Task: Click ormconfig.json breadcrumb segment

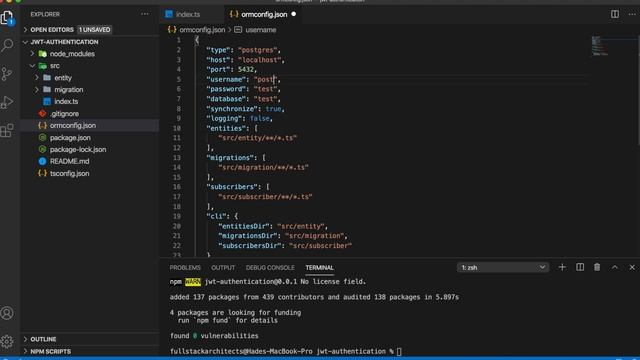Action: pos(202,30)
